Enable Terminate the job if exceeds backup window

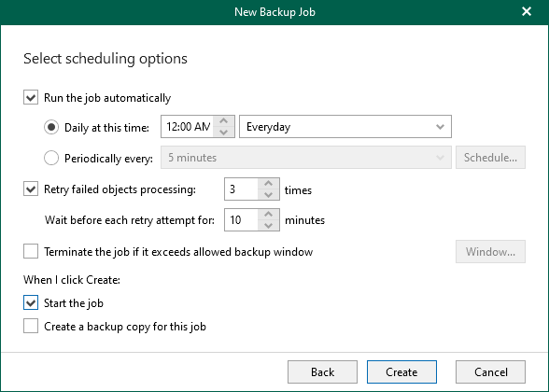pyautogui.click(x=31, y=251)
